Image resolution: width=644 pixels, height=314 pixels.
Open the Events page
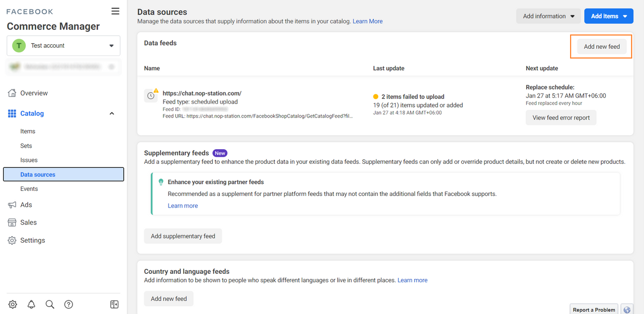tap(29, 189)
